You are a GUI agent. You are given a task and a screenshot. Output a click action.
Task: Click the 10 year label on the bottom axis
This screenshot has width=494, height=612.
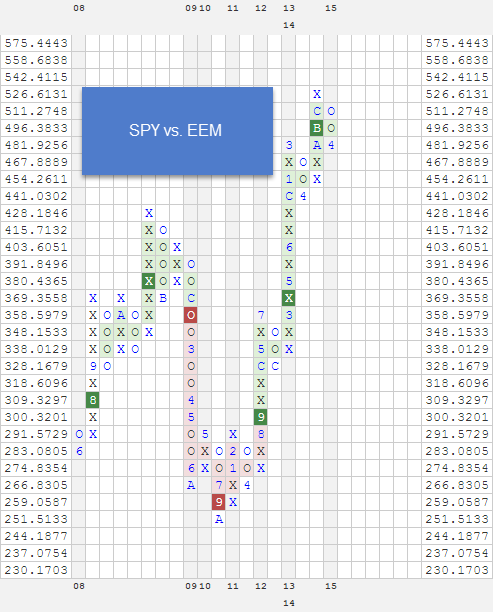pyautogui.click(x=205, y=586)
